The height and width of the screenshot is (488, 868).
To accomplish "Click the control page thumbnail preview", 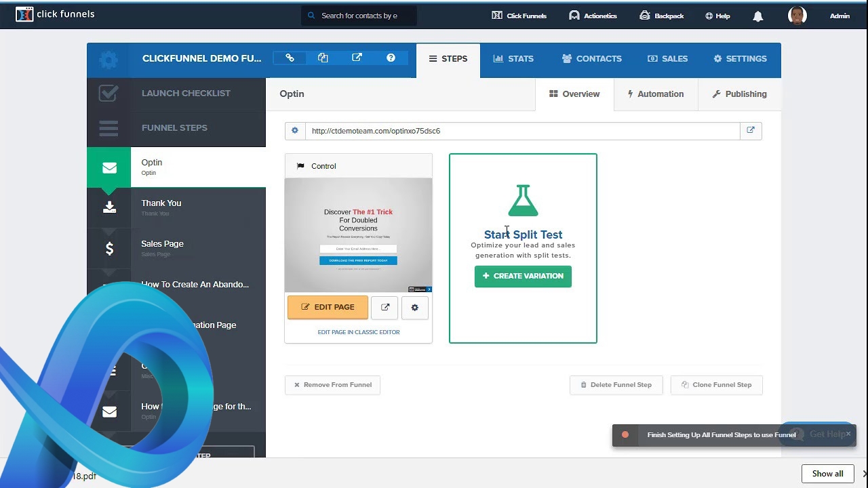I will (x=359, y=235).
